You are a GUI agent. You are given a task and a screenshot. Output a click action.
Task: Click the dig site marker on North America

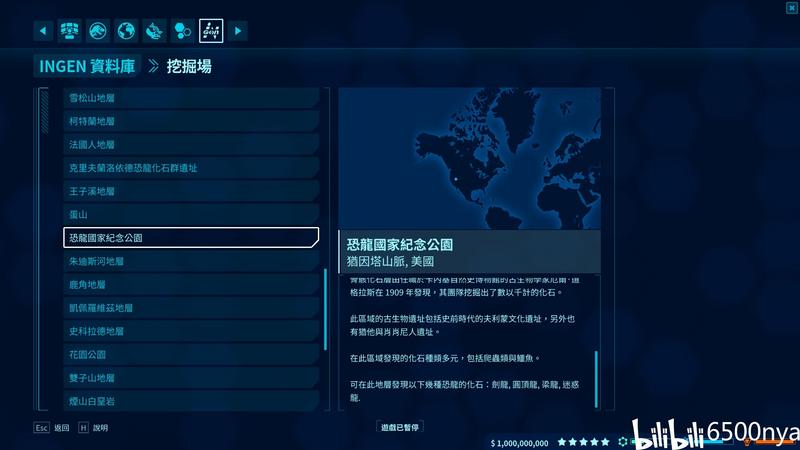456,179
